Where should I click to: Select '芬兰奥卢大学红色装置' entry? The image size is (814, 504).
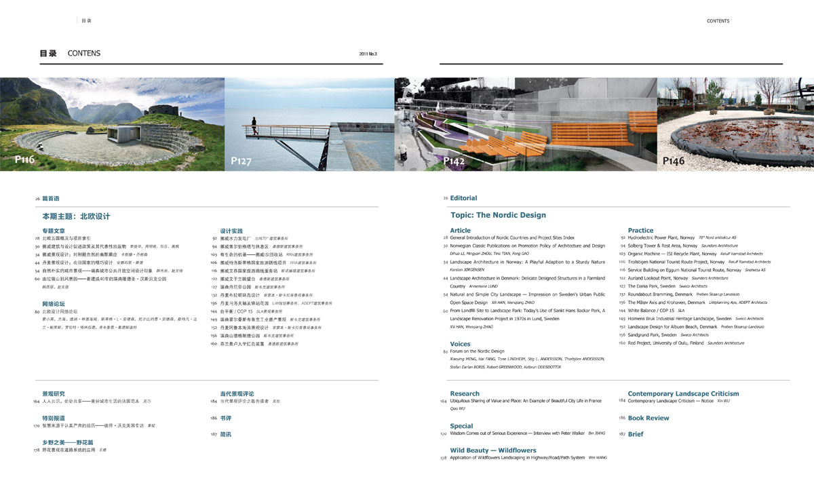click(242, 344)
